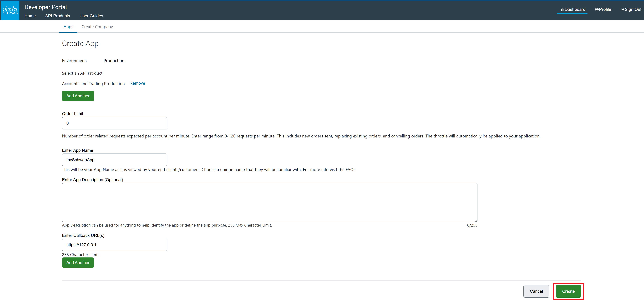Click the 0/255 character counter
The width and height of the screenshot is (644, 302).
pos(472,225)
